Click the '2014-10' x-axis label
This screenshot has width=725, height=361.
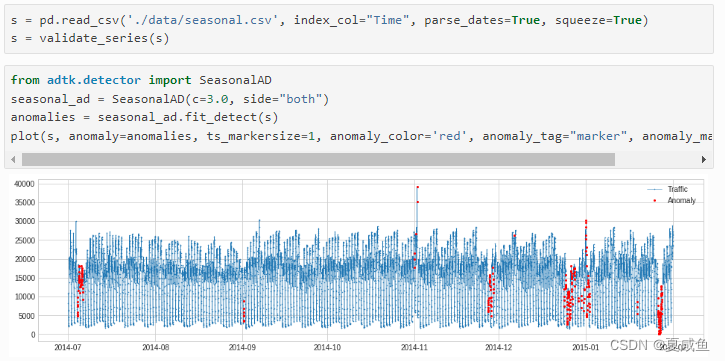click(327, 348)
